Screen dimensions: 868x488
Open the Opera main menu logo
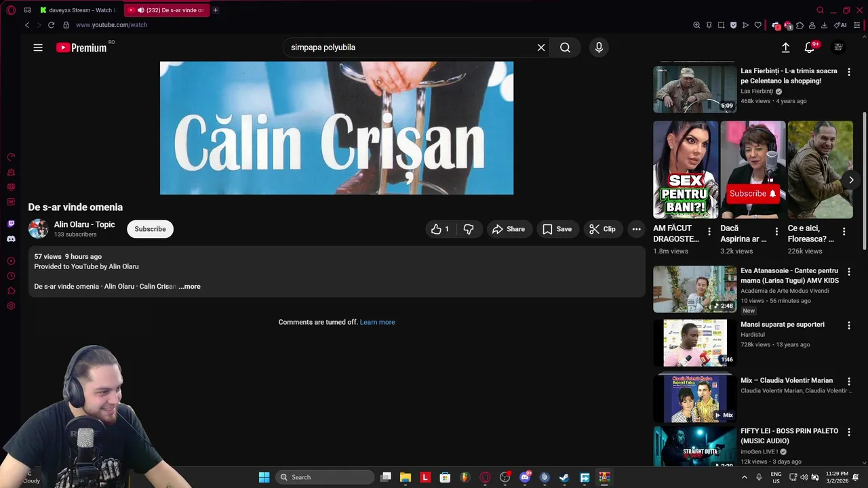pyautogui.click(x=11, y=10)
